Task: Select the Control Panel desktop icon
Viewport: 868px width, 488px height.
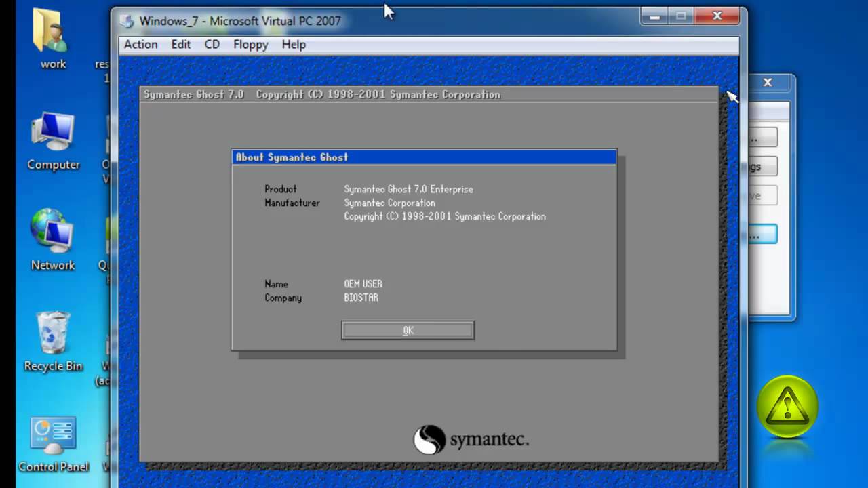Action: [54, 444]
